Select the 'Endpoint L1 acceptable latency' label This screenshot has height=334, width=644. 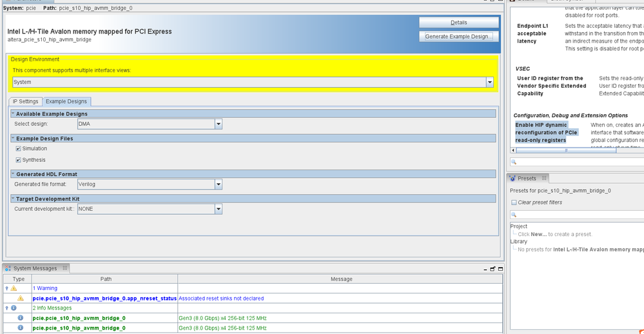coord(532,34)
